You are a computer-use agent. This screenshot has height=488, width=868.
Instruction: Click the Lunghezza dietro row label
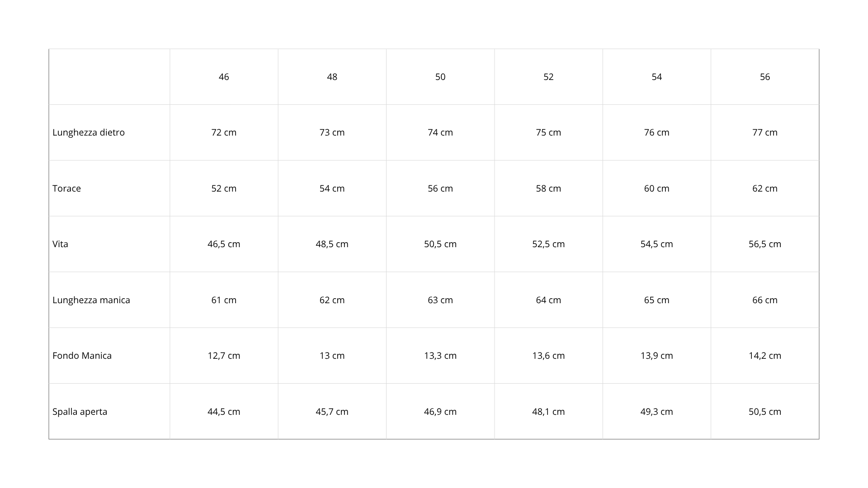[89, 132]
